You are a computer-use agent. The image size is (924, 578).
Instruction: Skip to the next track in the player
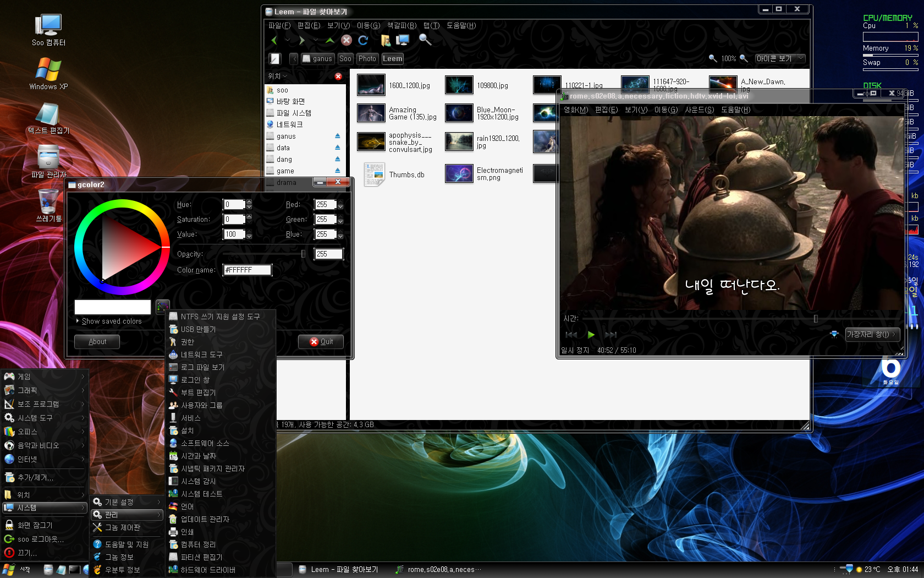coord(610,334)
